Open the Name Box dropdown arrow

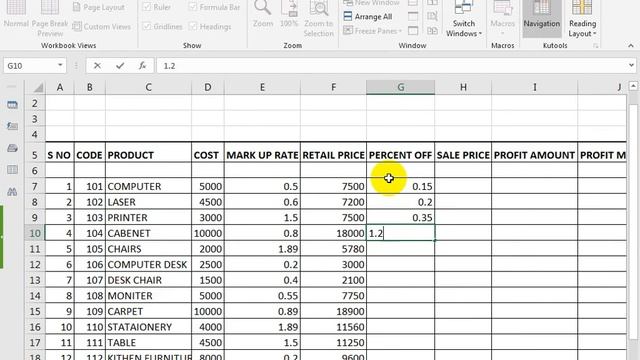[60, 65]
